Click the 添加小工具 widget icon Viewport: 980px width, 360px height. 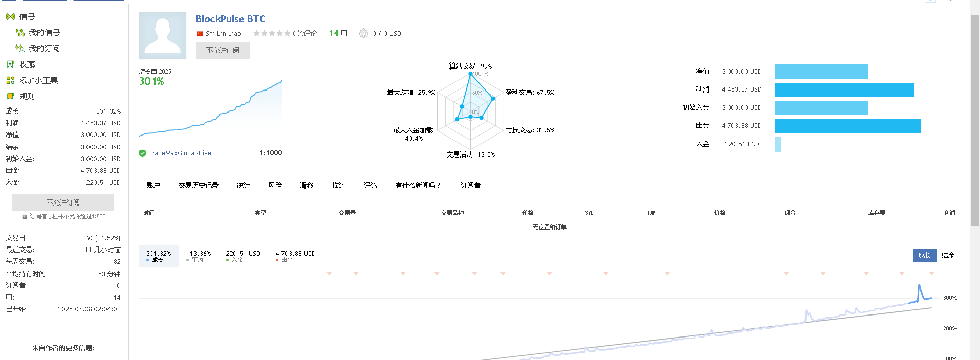[10, 80]
